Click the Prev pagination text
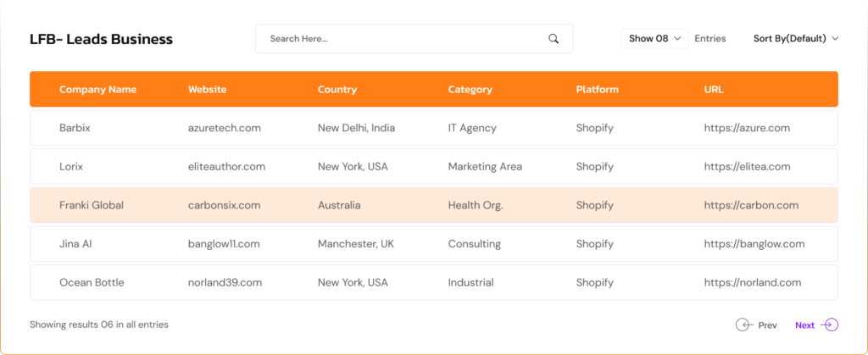This screenshot has width=868, height=355. 767,325
